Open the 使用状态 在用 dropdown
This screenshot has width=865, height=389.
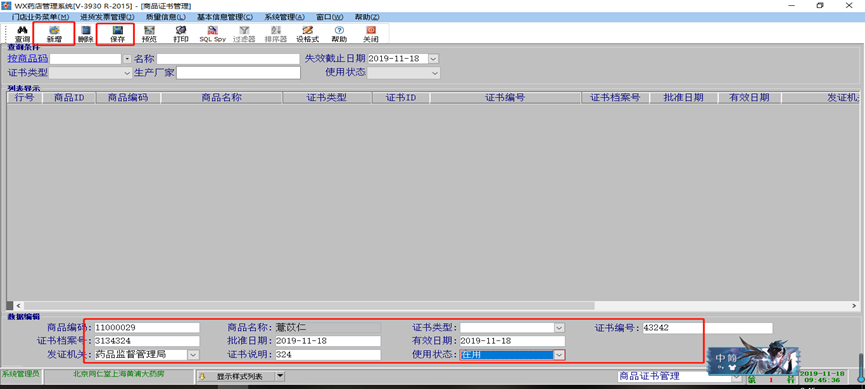tap(559, 355)
